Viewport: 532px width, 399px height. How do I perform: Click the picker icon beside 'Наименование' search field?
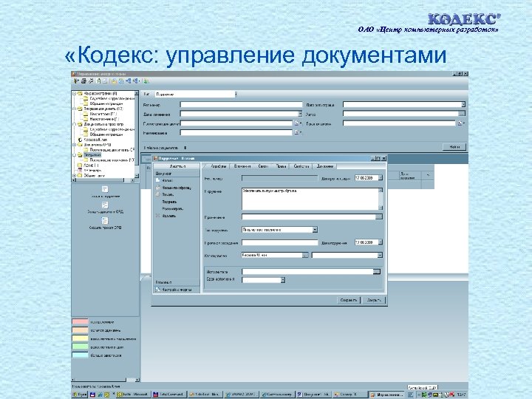tap(296, 133)
